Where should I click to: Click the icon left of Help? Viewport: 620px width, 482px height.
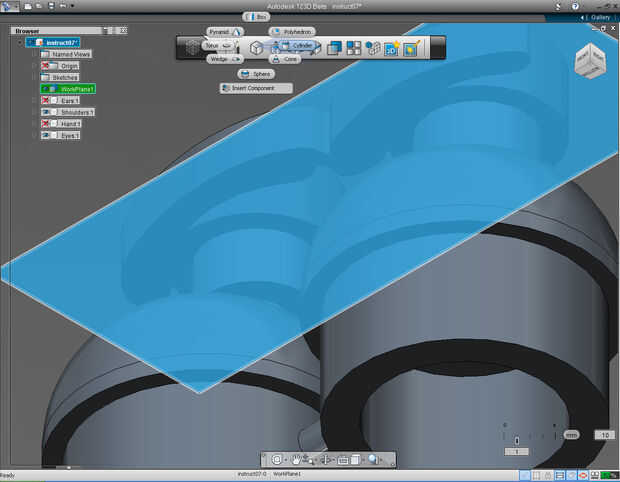point(558,6)
